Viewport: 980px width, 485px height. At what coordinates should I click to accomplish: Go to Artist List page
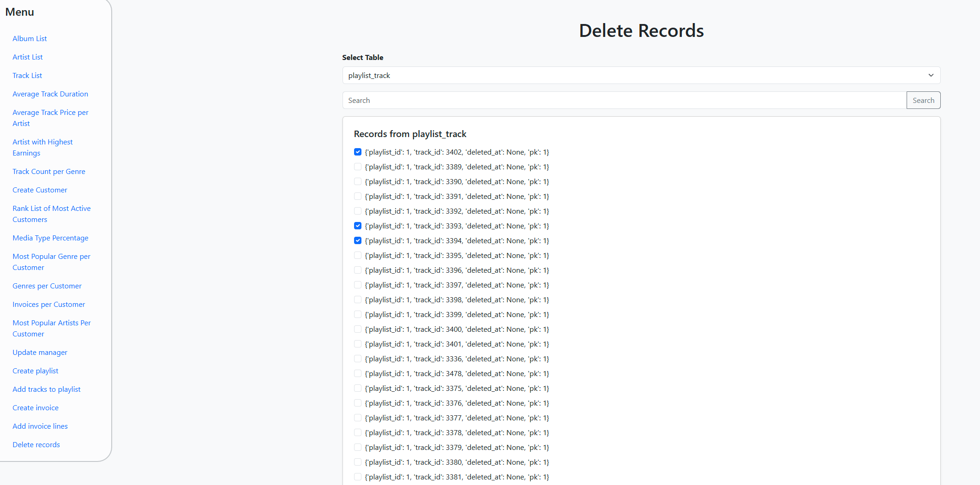coord(28,57)
